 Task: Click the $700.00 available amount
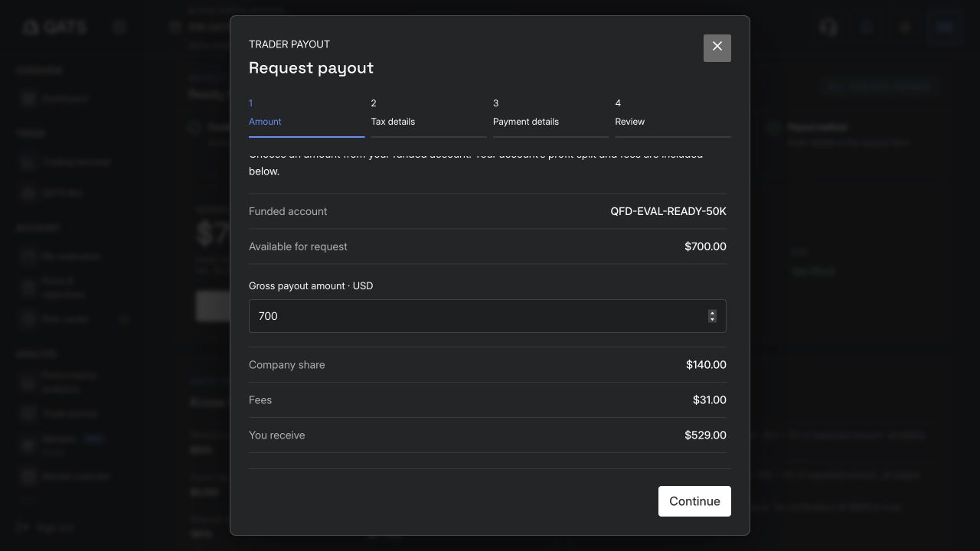tap(706, 246)
